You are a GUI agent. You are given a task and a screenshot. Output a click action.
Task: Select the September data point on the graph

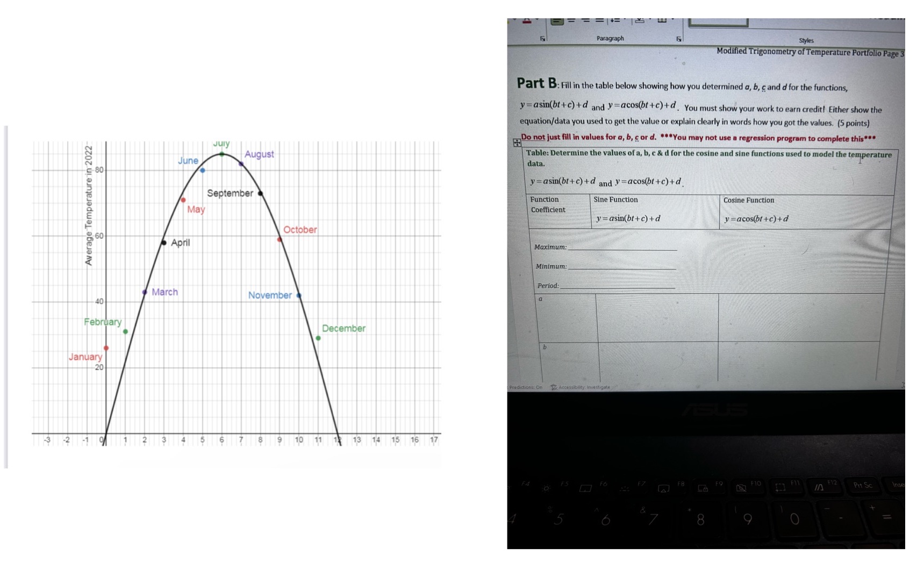[260, 194]
